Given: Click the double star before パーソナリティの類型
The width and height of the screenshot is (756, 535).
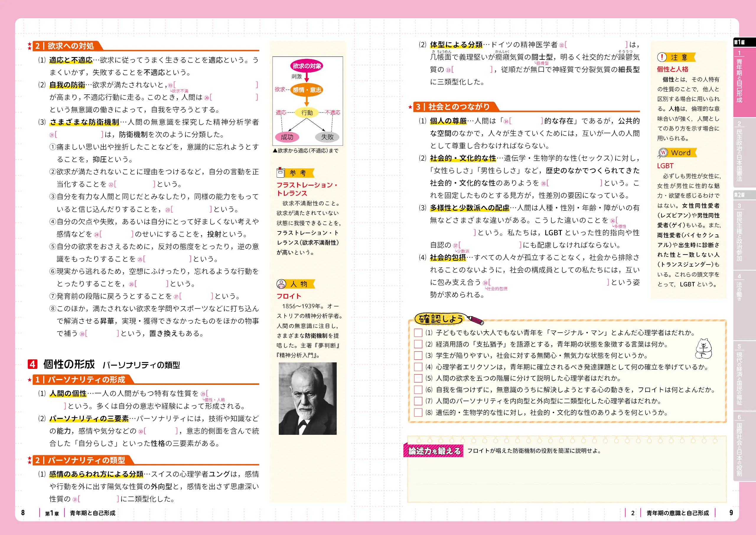Looking at the screenshot, I should 30,460.
